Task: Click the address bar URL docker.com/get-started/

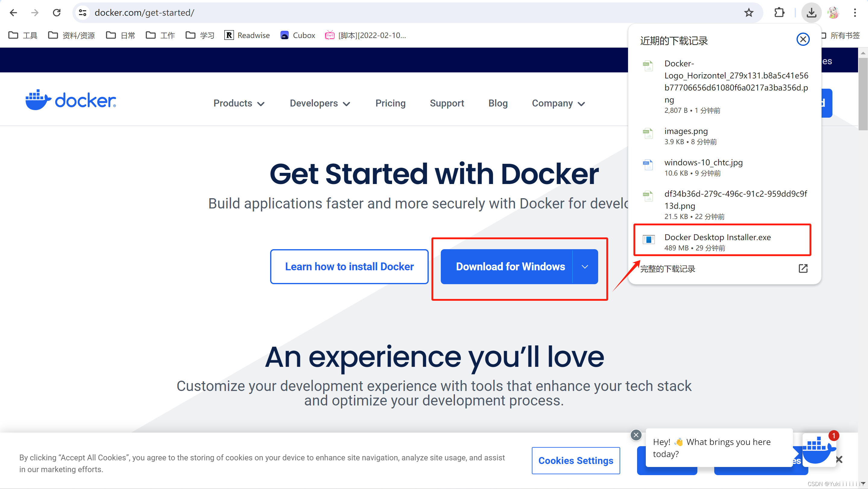Action: point(144,13)
